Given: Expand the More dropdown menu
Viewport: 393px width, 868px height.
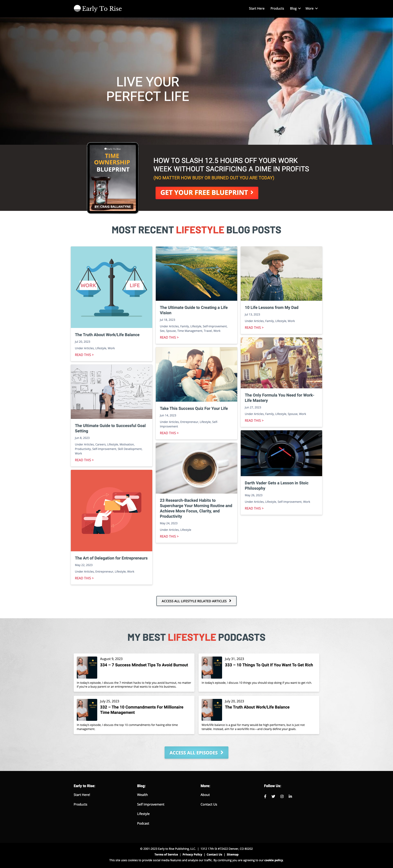Looking at the screenshot, I should pos(312,8).
